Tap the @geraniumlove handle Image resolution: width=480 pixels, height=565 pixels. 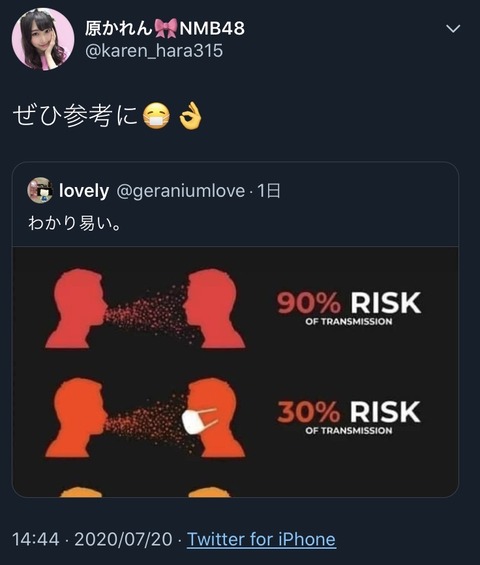[181, 191]
